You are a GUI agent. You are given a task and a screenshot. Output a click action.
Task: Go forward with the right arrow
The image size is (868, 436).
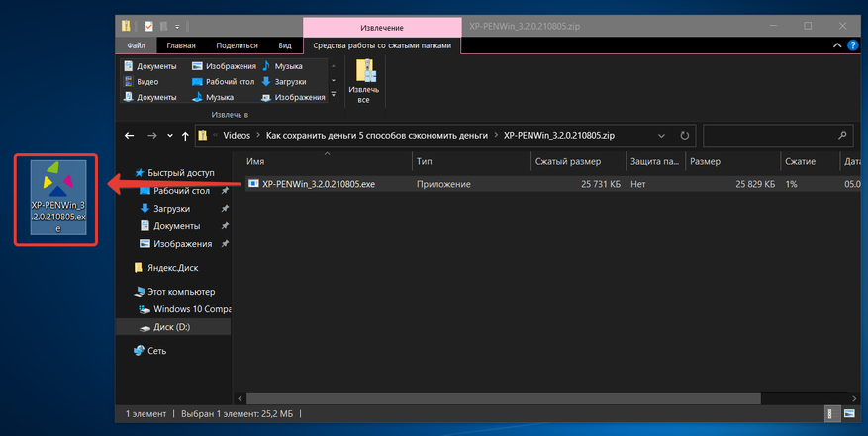pos(151,136)
